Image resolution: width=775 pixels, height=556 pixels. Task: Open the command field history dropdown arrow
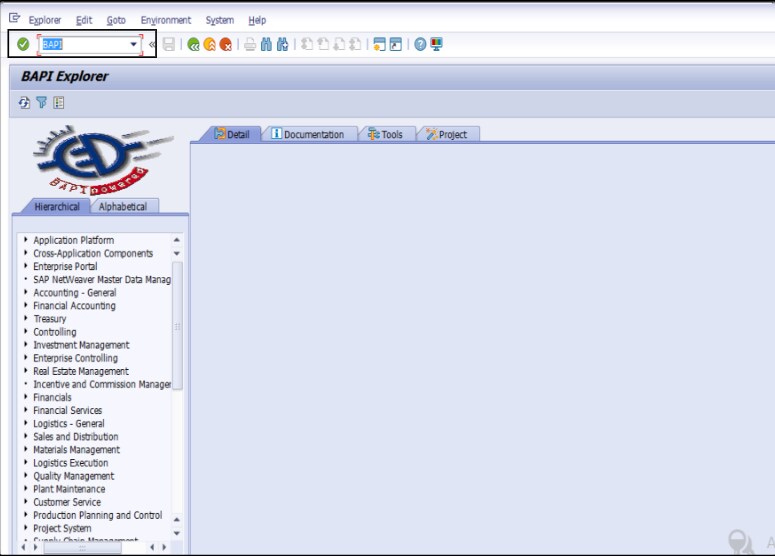133,44
